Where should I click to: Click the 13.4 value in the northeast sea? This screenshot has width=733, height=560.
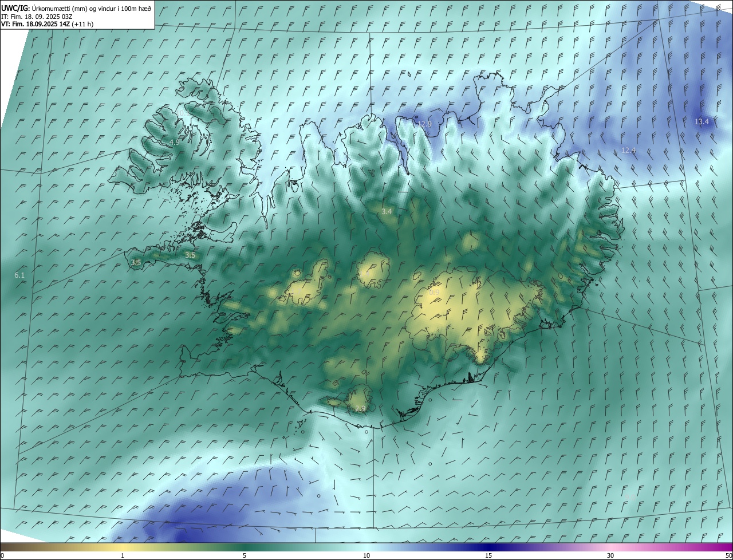[x=702, y=122]
